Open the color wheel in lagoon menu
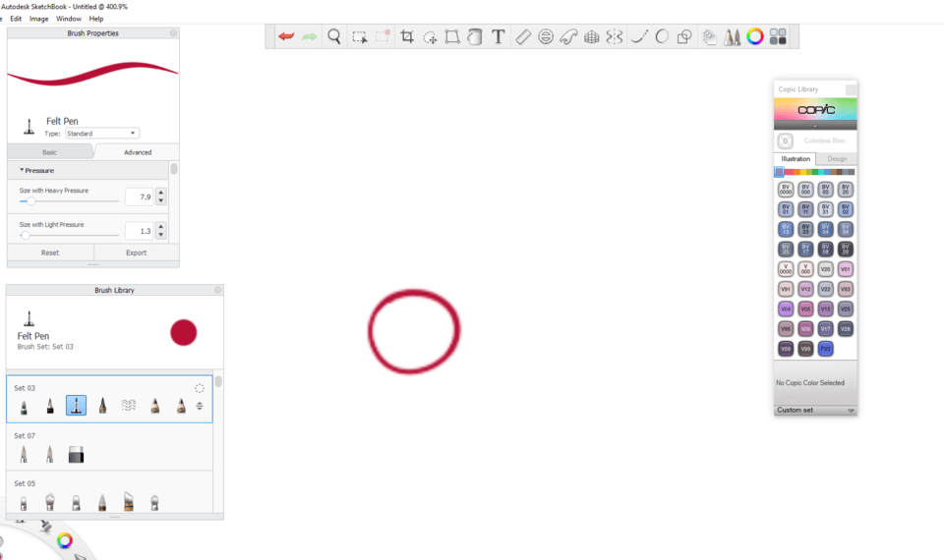Image resolution: width=944 pixels, height=560 pixels. coord(65,540)
